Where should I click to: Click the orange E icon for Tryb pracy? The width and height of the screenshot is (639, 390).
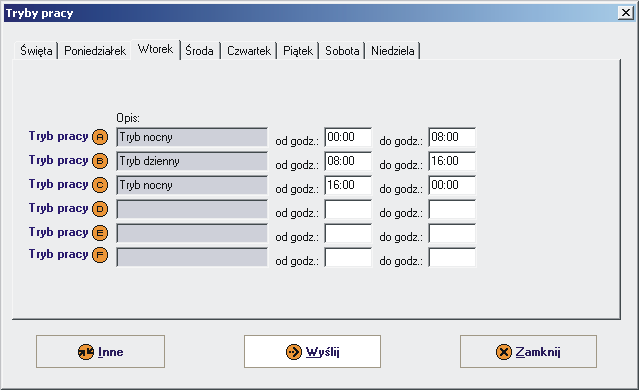pyautogui.click(x=100, y=233)
